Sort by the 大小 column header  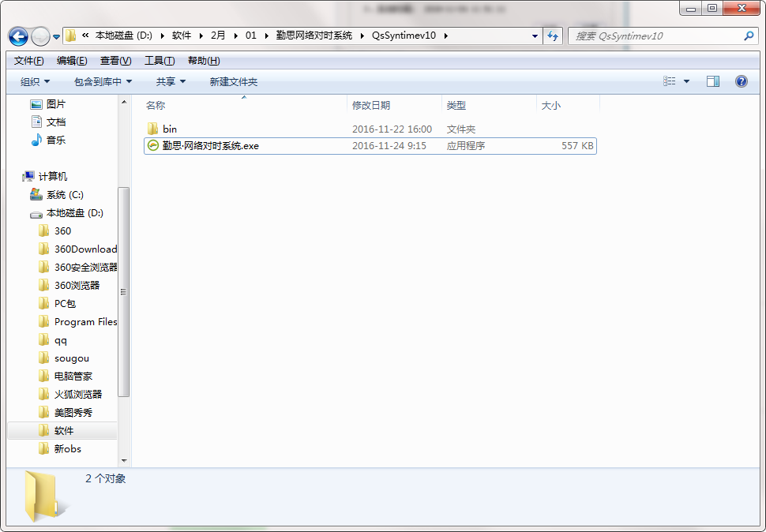point(551,105)
